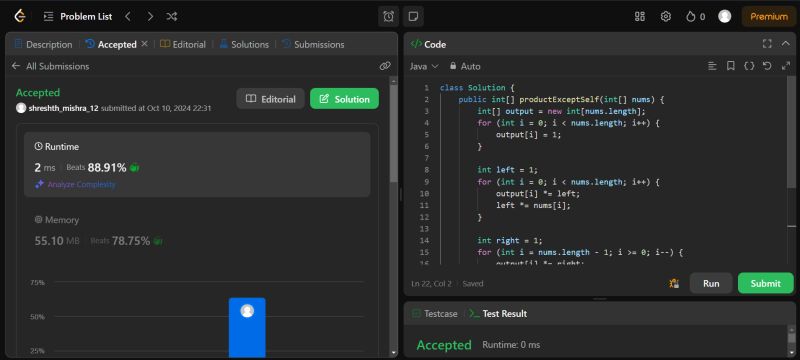
Task: Close the Accepted tab
Action: (144, 44)
